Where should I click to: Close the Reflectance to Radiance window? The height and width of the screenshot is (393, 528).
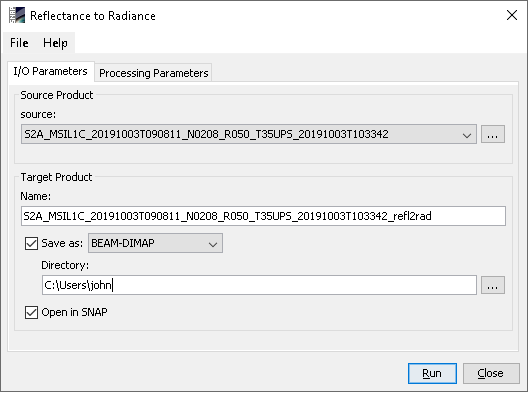point(512,15)
